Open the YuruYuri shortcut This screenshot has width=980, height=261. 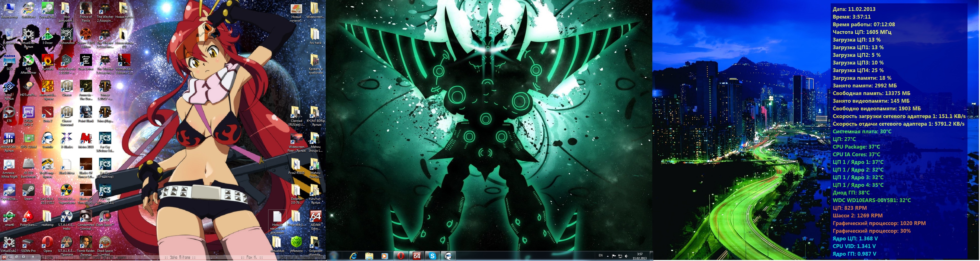pyautogui.click(x=315, y=194)
